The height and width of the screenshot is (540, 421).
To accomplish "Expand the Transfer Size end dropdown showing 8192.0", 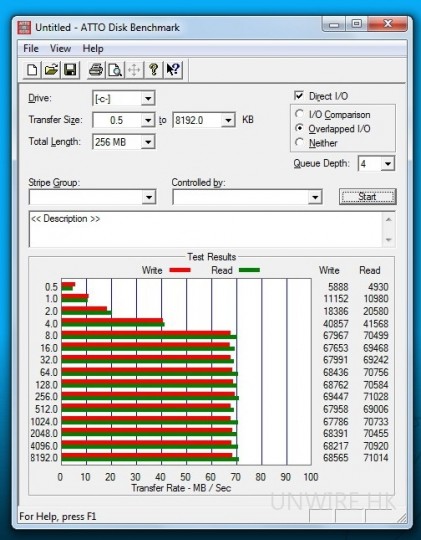I will coord(228,120).
